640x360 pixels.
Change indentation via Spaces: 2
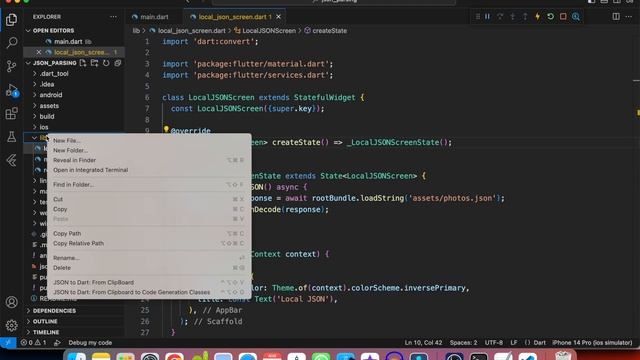click(463, 343)
